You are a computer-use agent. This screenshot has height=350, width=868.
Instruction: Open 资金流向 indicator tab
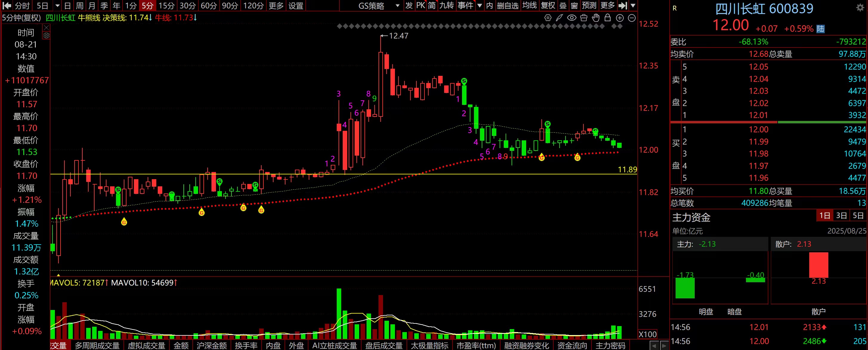tap(572, 346)
